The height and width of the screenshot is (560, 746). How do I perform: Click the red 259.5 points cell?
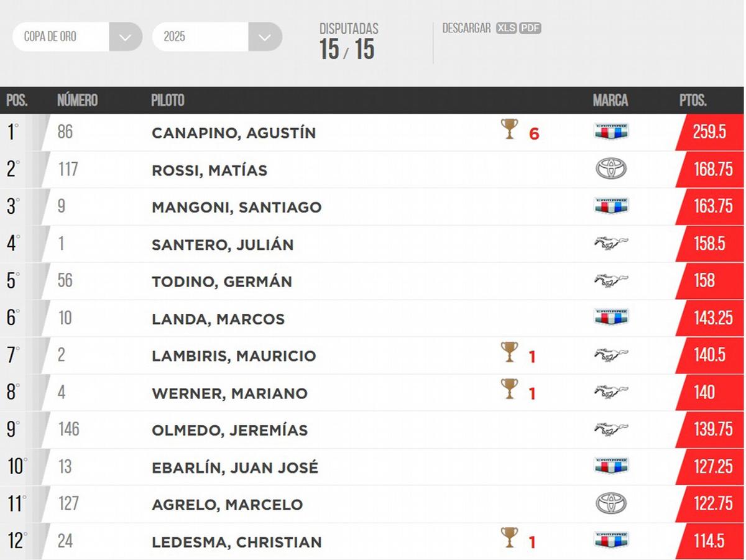pyautogui.click(x=709, y=132)
